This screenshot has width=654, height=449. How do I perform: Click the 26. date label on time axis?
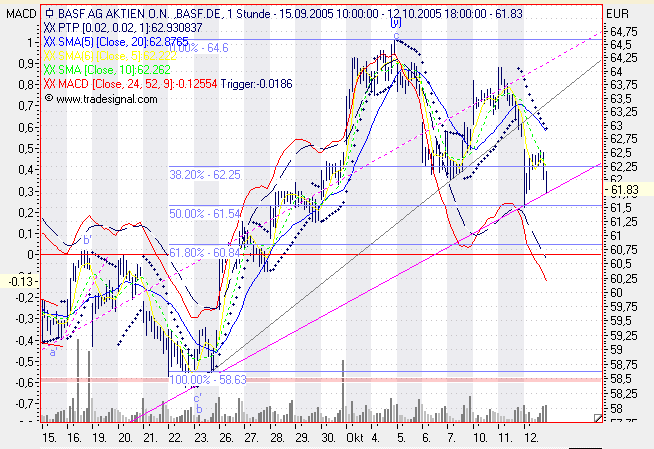click(226, 438)
